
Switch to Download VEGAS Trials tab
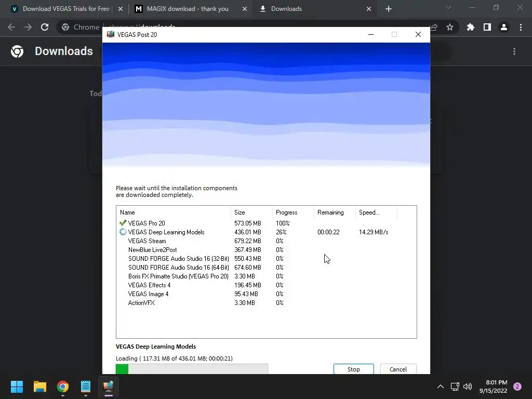coord(66,9)
